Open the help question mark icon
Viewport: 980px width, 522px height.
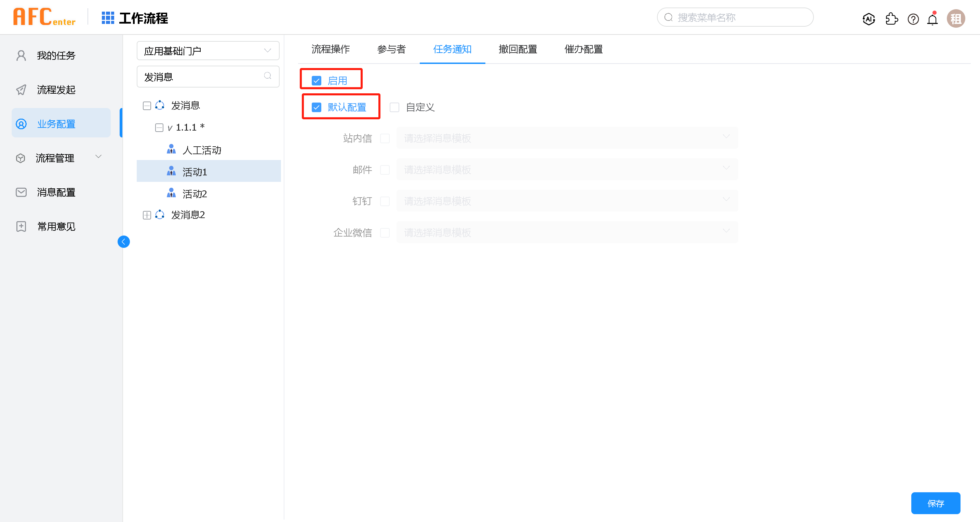(x=913, y=19)
